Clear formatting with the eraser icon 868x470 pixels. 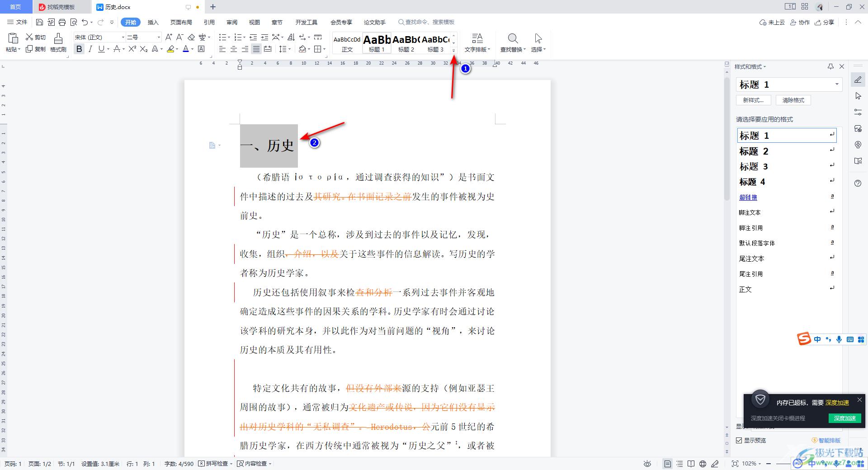pos(191,37)
